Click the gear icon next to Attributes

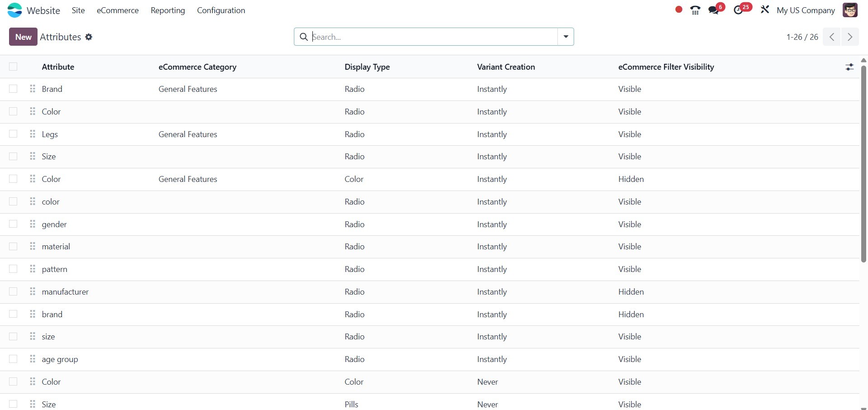tap(89, 37)
